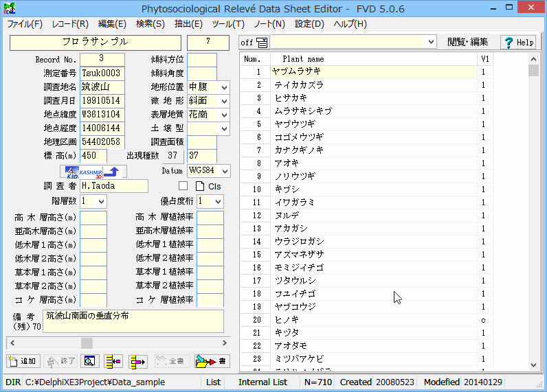Click the Record No. field showing 3
This screenshot has width=547, height=392.
pos(102,59)
